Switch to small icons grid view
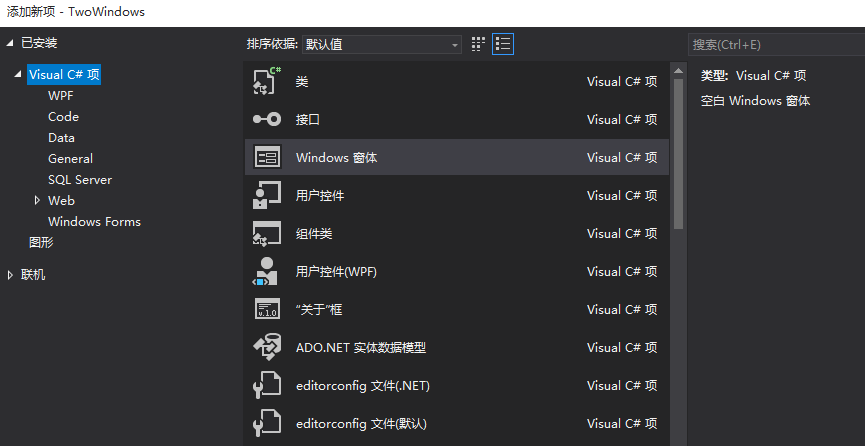The height and width of the screenshot is (446, 865). click(478, 44)
